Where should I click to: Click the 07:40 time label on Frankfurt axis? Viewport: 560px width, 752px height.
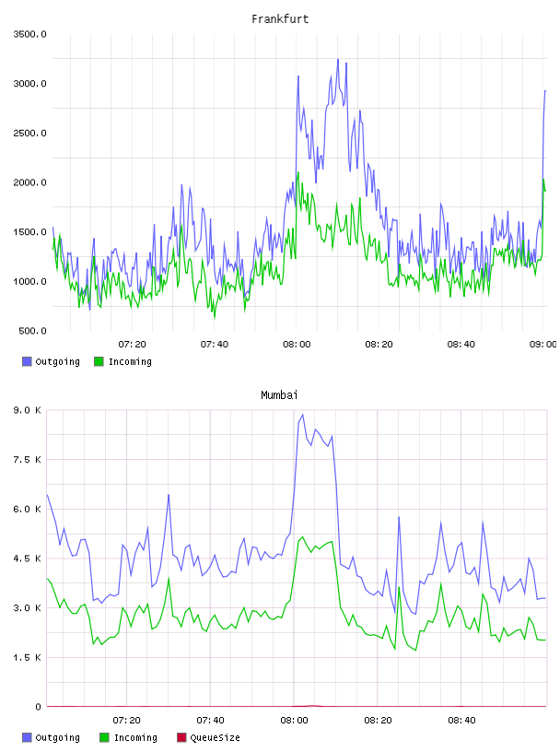[215, 345]
